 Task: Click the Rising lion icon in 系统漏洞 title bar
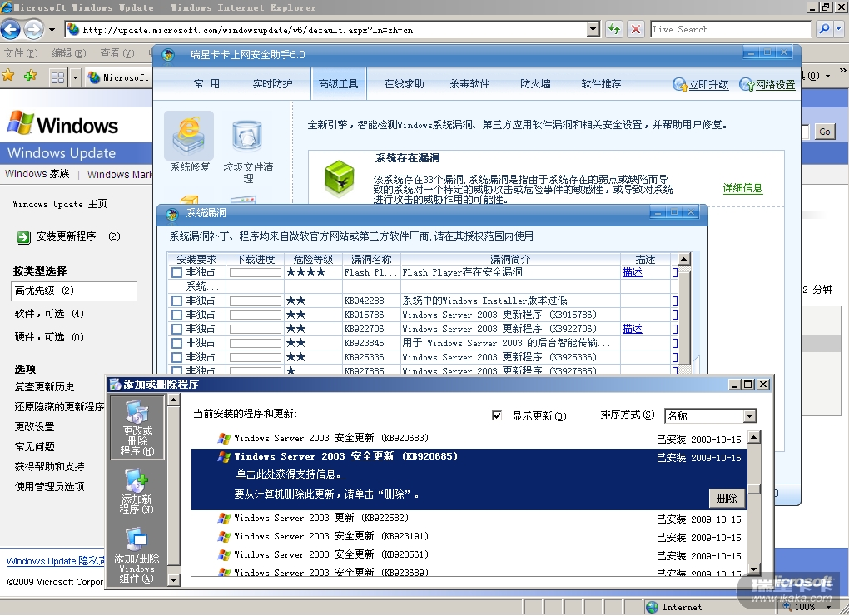point(172,215)
